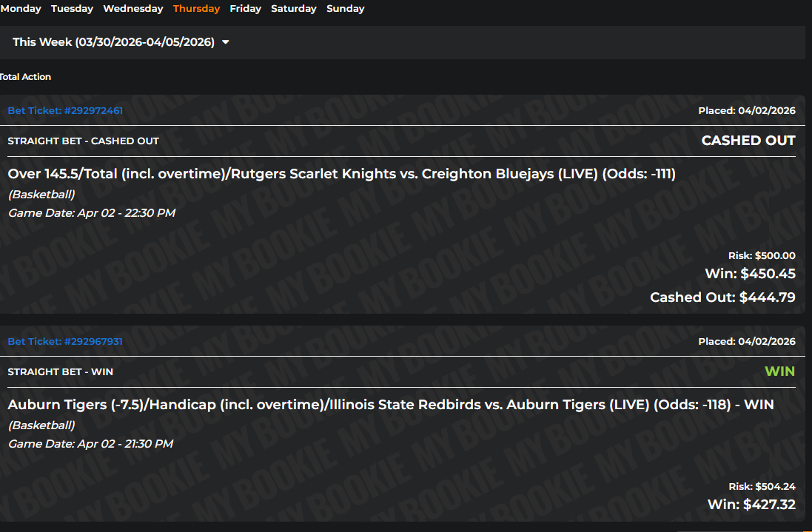Open Bet Ticket #292972461 link
812x532 pixels.
coord(65,111)
